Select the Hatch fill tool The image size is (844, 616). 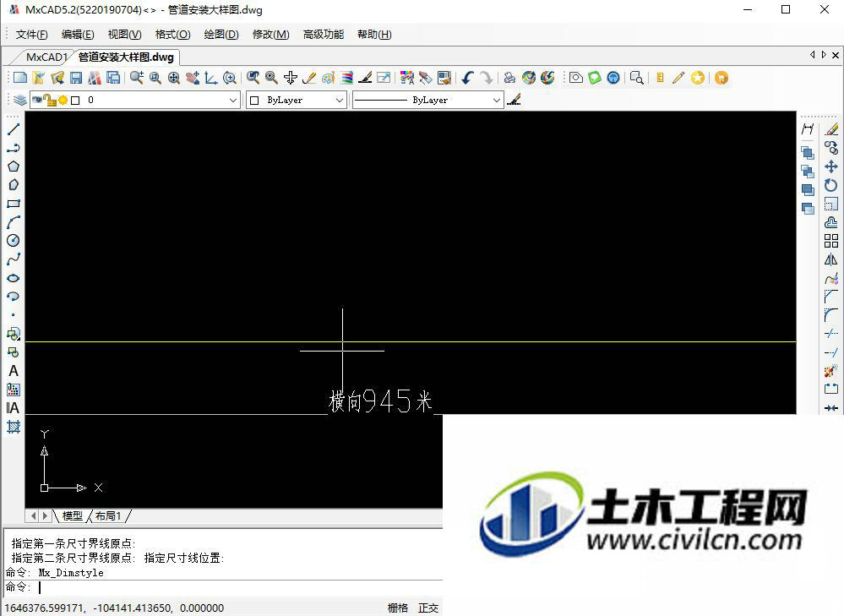14,427
